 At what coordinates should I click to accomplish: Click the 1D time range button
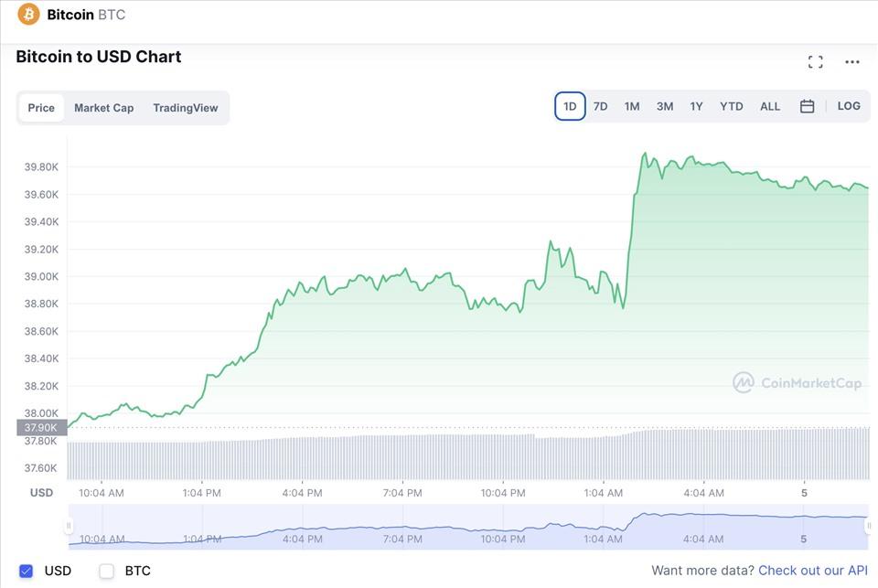[569, 105]
